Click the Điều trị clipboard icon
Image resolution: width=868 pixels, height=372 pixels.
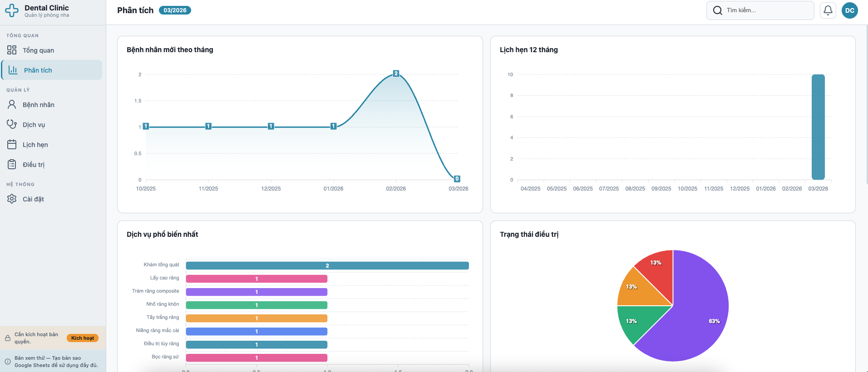click(x=12, y=164)
